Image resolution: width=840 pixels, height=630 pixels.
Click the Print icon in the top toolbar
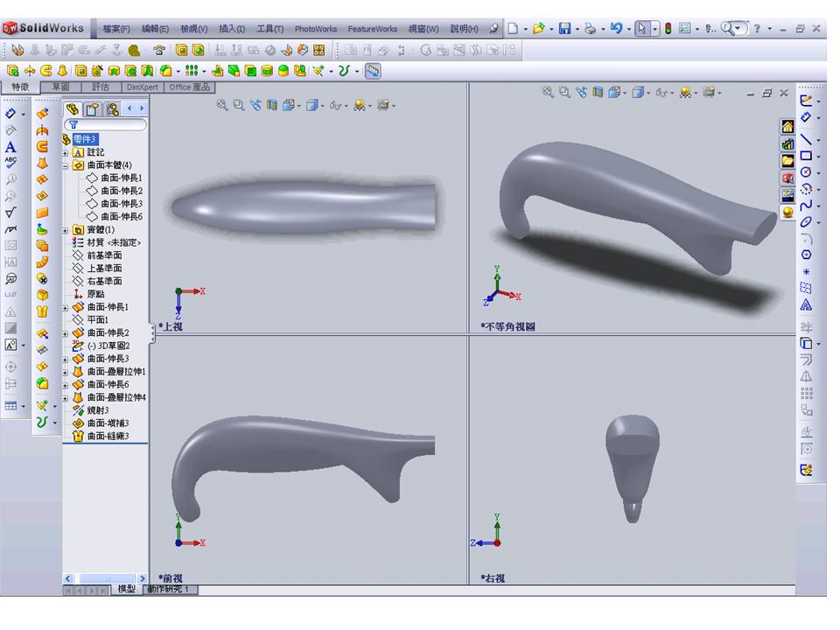[x=591, y=28]
